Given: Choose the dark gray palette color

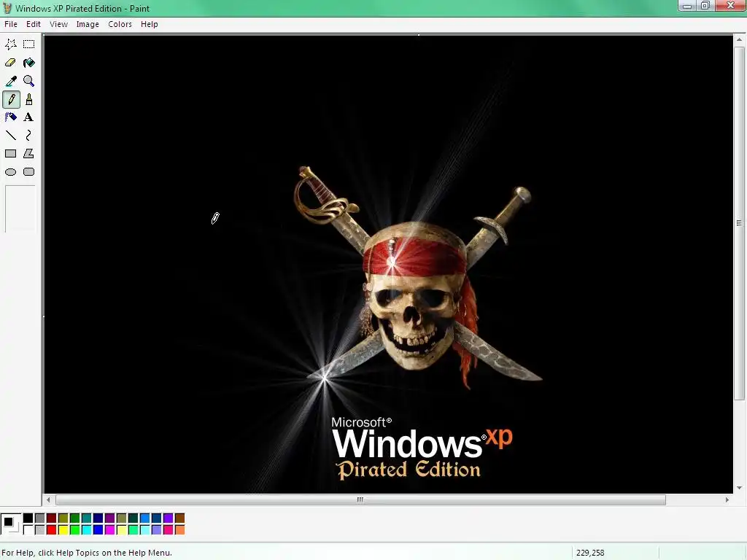Looking at the screenshot, I should [40, 518].
